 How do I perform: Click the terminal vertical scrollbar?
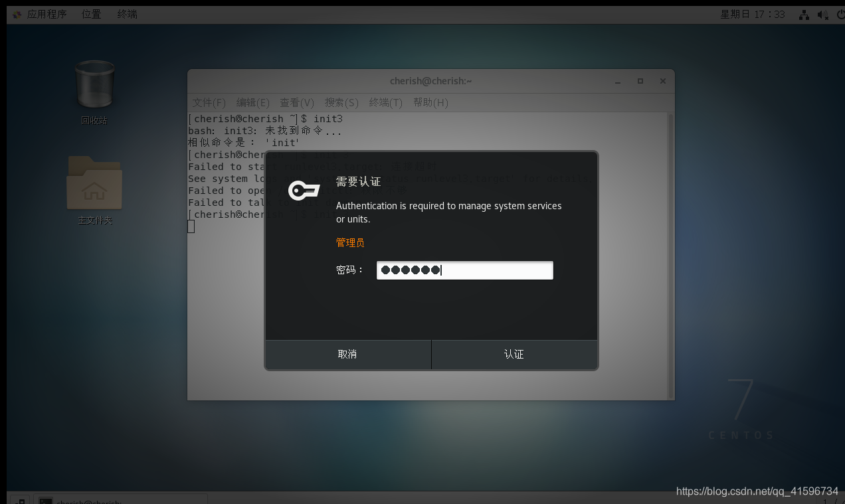pyautogui.click(x=670, y=256)
